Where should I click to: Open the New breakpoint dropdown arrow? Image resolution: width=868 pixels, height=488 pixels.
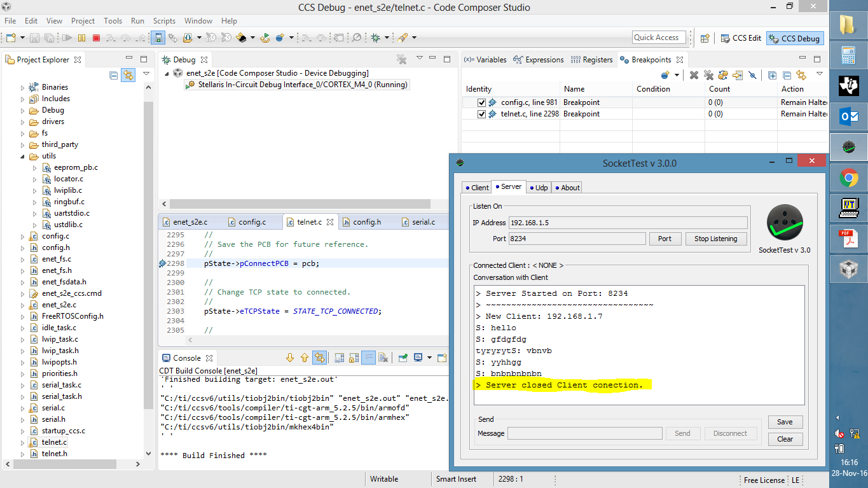tap(677, 75)
